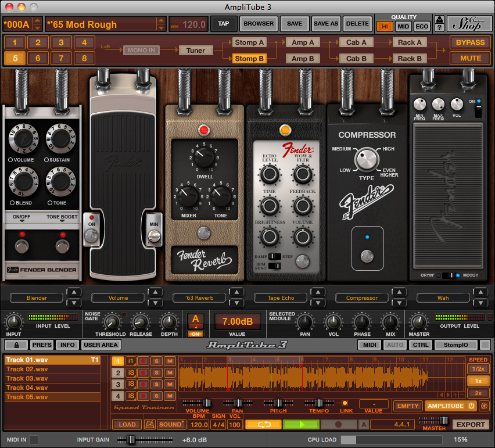Click the AmpliTube power icon
495x448 pixels.
471,406
